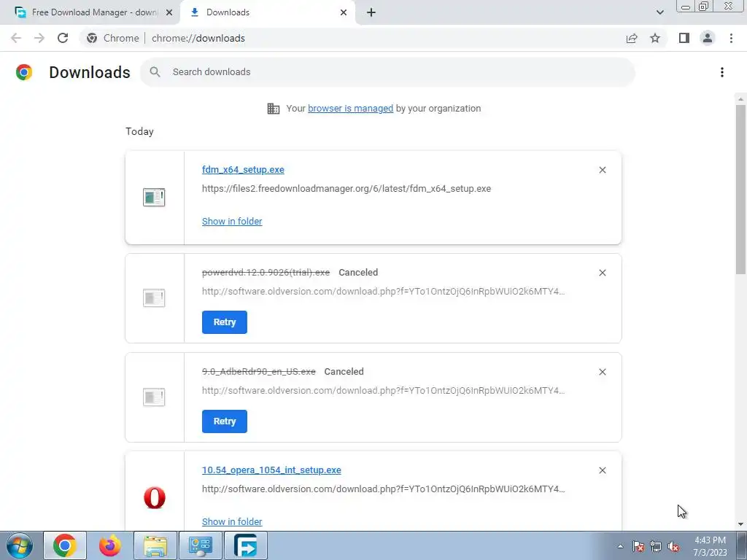Click the network tray icon
The image size is (747, 560).
pos(656,547)
